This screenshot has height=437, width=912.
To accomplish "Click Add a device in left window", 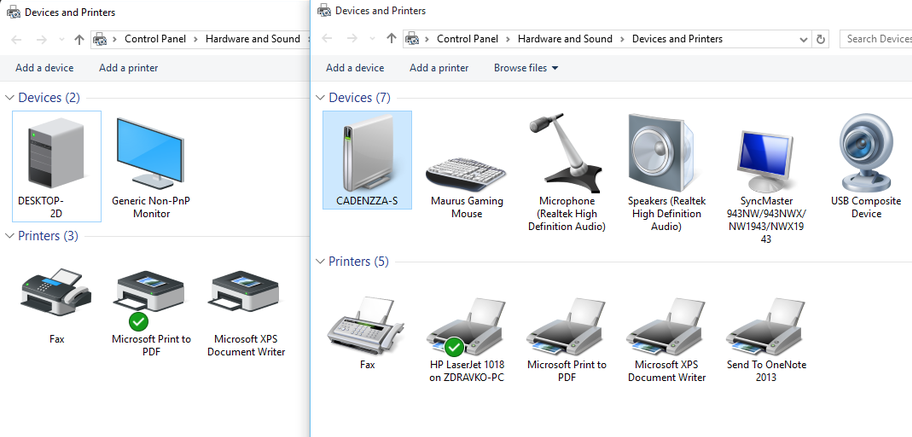I will tap(44, 68).
